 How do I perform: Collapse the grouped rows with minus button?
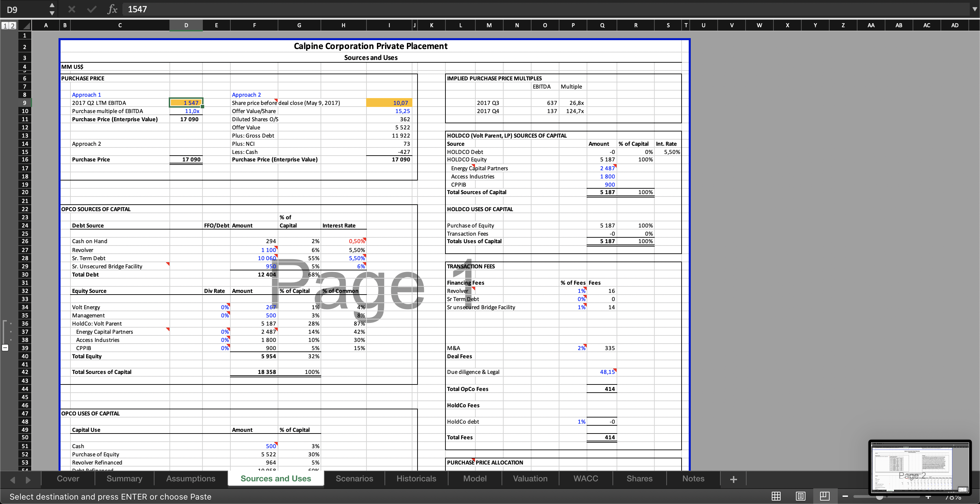click(5, 348)
